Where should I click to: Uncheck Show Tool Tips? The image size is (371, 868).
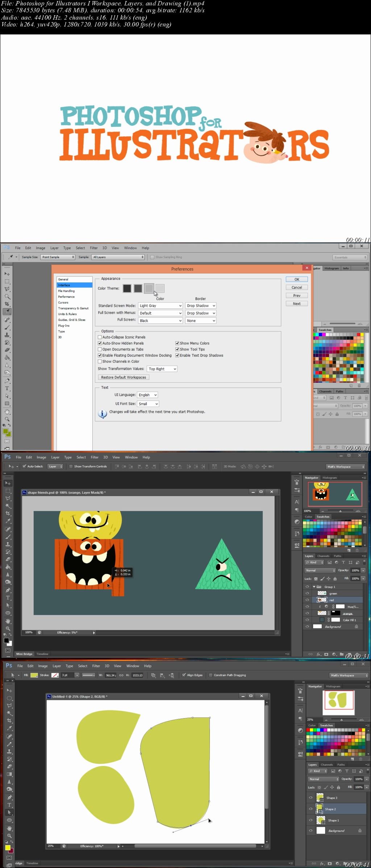point(177,349)
